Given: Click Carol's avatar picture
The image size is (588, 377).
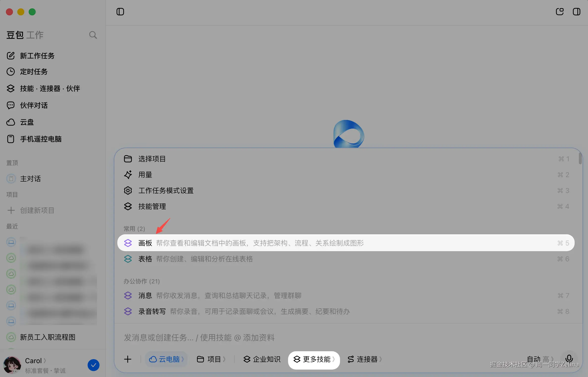Looking at the screenshot, I should (x=12, y=365).
